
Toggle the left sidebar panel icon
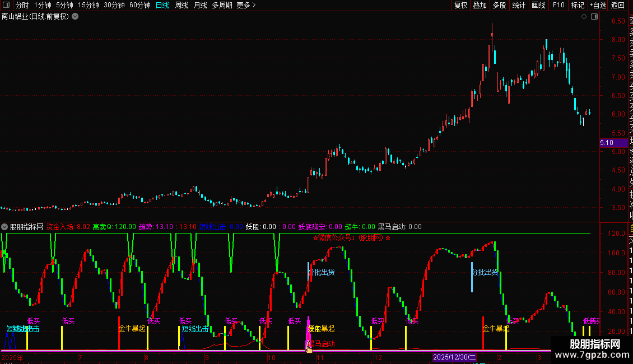pos(6,5)
